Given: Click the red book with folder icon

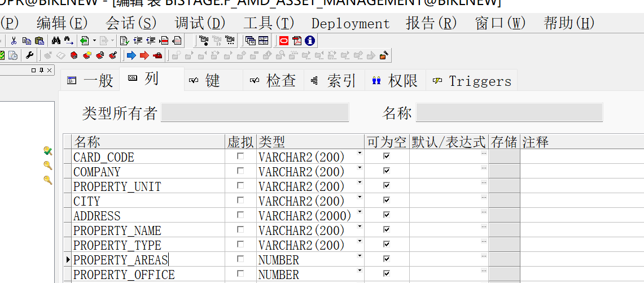Looking at the screenshot, I should click(87, 55).
